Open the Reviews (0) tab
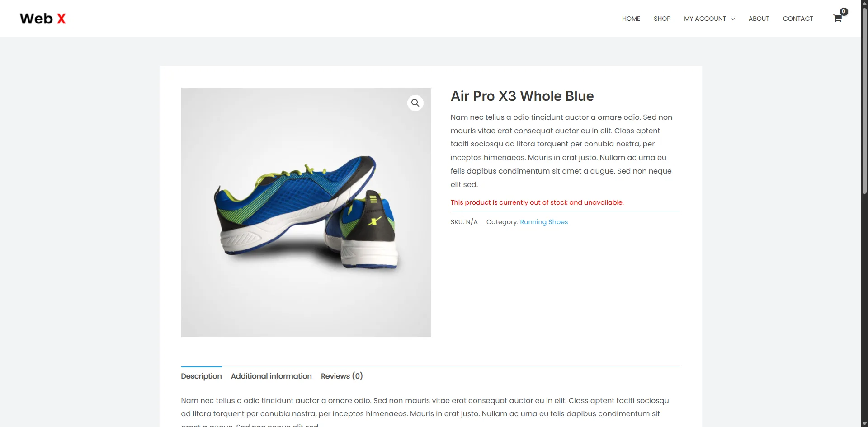 (x=342, y=376)
